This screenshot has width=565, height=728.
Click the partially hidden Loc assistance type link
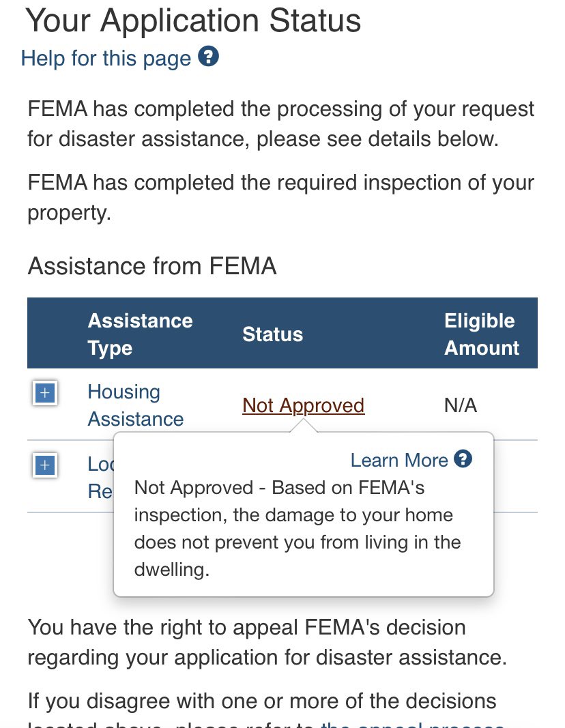(x=100, y=478)
